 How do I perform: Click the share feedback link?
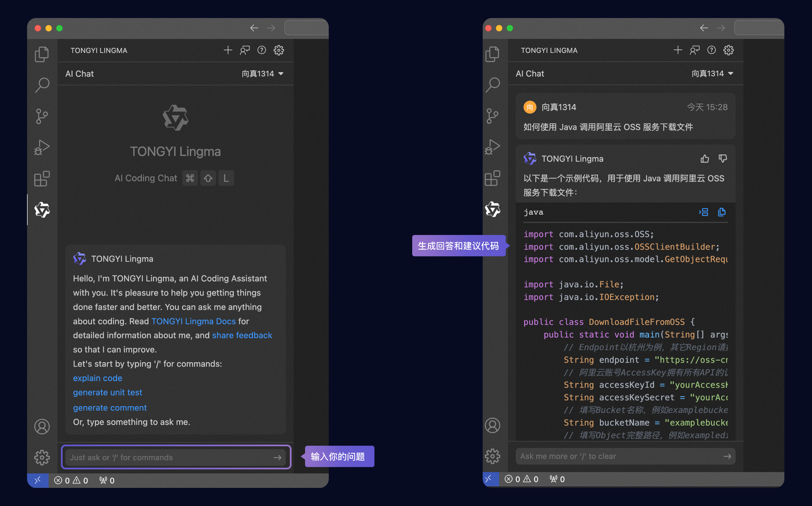[242, 335]
